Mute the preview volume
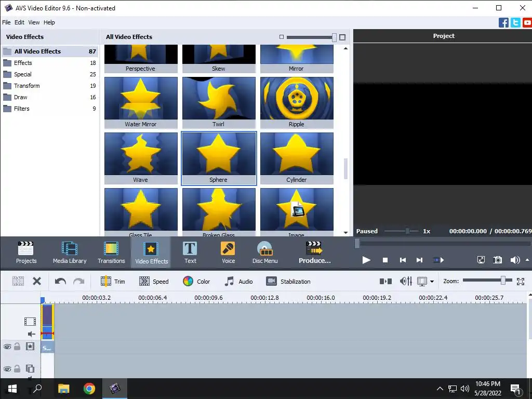The height and width of the screenshot is (399, 532). (x=515, y=260)
